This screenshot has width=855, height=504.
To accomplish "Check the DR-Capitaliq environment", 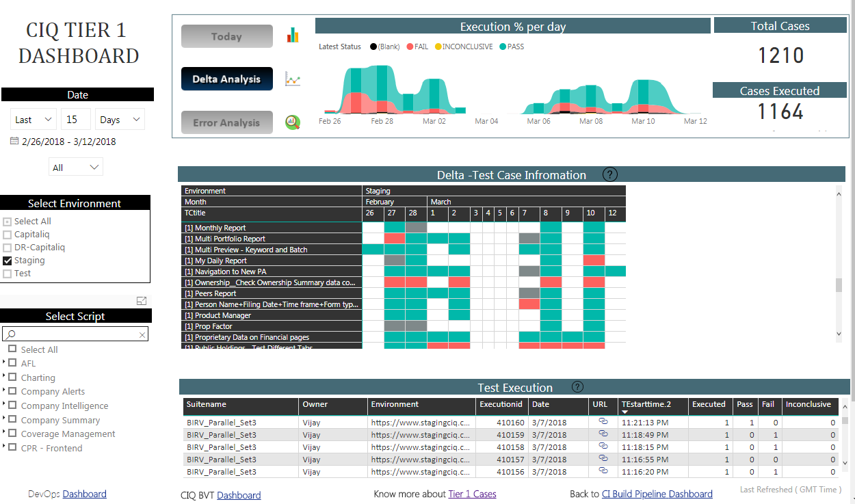I will [8, 248].
